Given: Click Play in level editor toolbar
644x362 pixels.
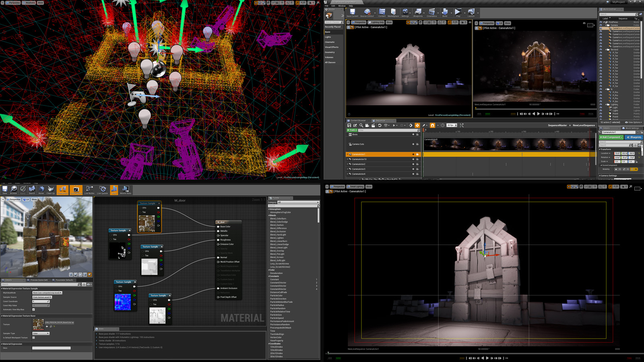Looking at the screenshot, I should tap(458, 13).
